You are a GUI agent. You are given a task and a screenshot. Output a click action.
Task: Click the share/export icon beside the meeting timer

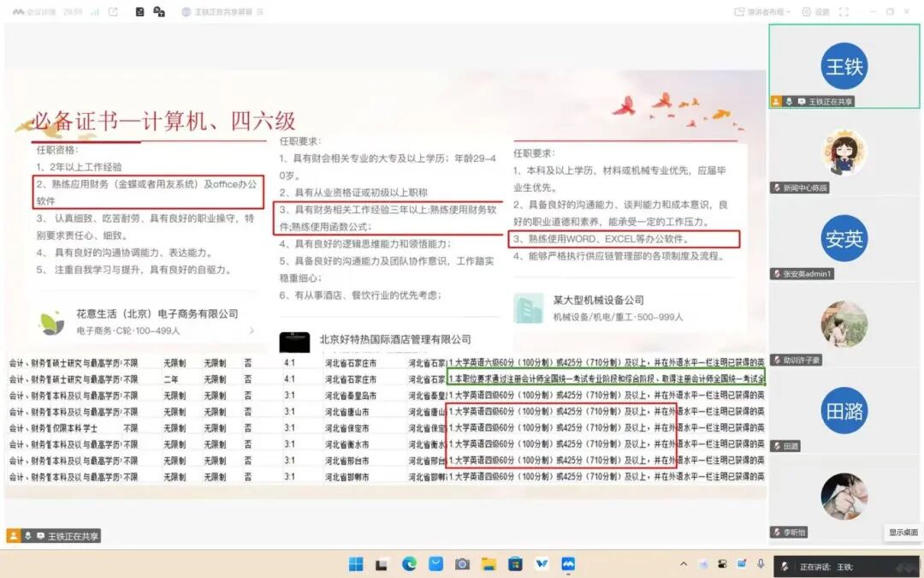tap(113, 12)
